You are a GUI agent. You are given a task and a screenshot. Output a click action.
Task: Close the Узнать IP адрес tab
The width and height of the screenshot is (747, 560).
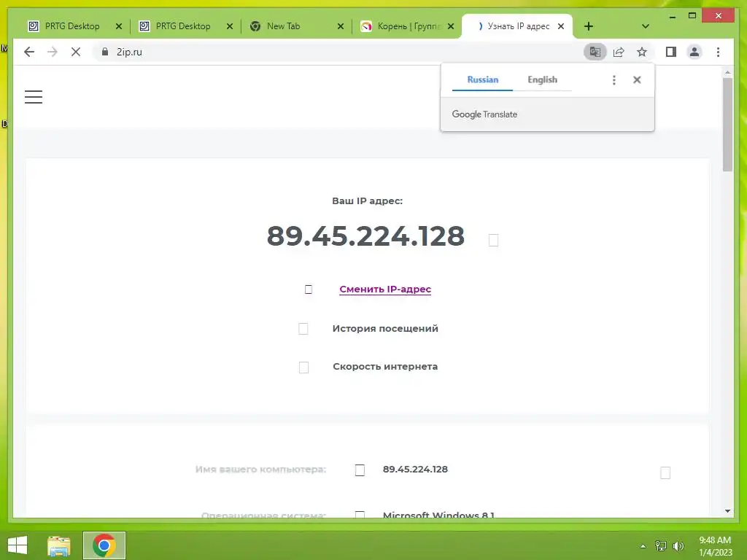point(561,27)
